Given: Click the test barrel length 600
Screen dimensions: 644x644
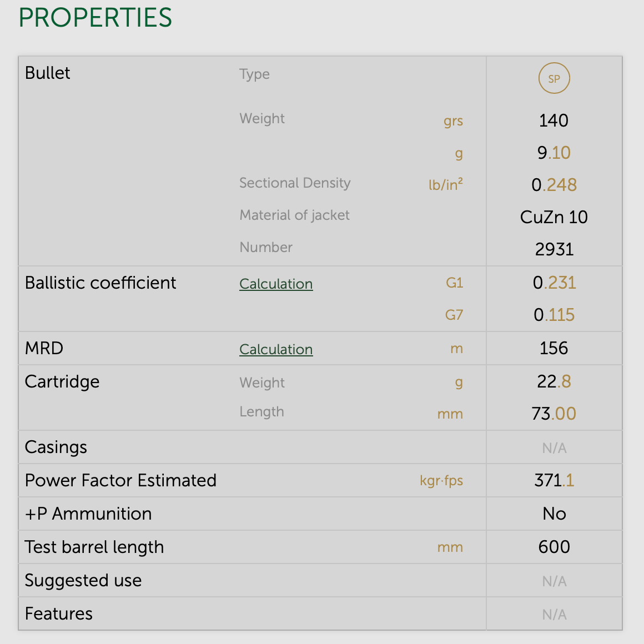Looking at the screenshot, I should tap(554, 547).
